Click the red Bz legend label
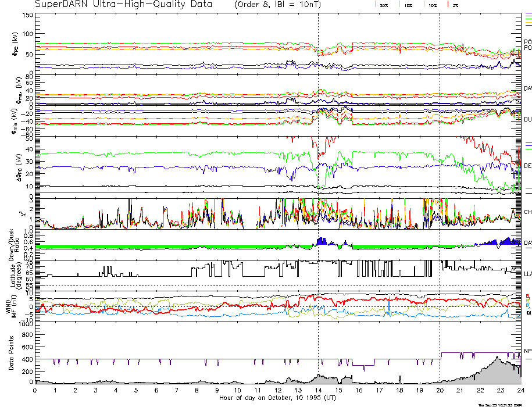This screenshot has height=407, width=532. tap(527, 295)
